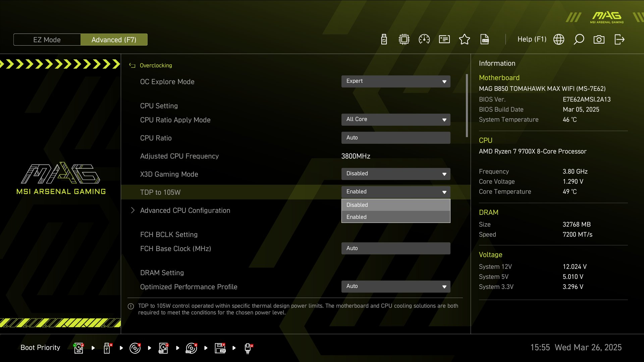
Task: Select the Advanced (F7) tab
Action: 114,40
